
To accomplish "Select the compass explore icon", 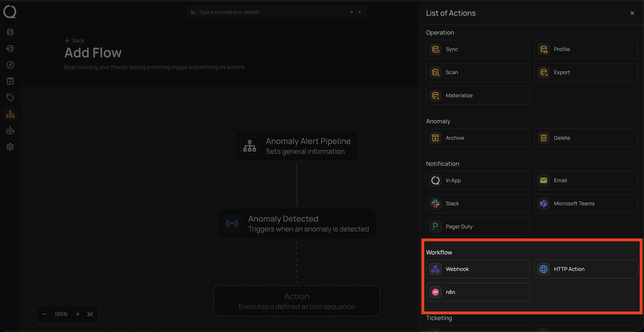I will (10, 65).
